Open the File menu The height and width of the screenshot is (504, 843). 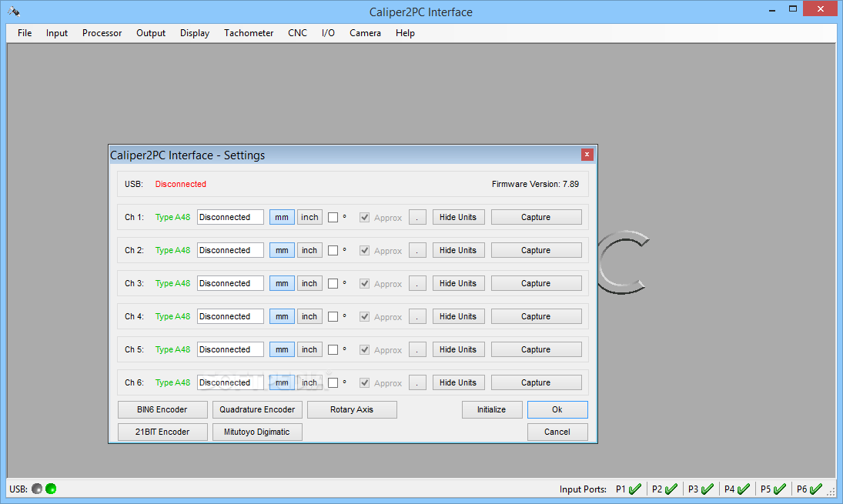[x=25, y=33]
